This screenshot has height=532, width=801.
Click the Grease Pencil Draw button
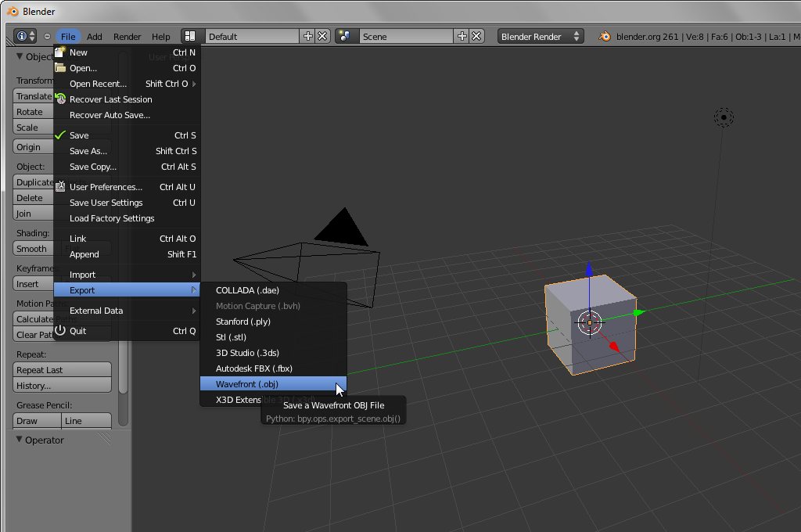coord(37,421)
